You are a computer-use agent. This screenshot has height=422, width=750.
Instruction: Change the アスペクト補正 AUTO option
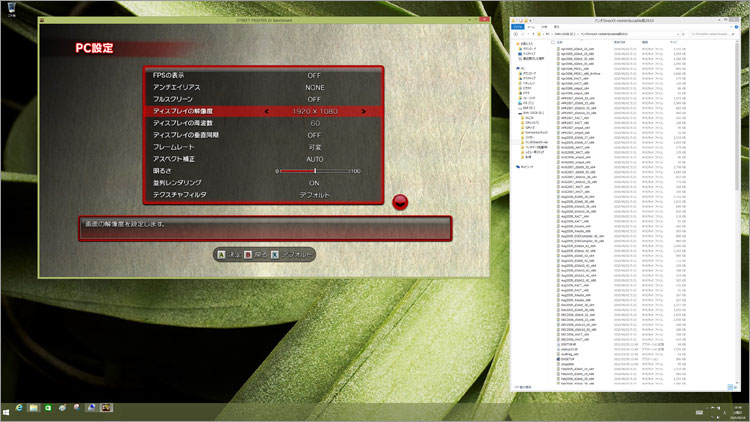tap(314, 159)
